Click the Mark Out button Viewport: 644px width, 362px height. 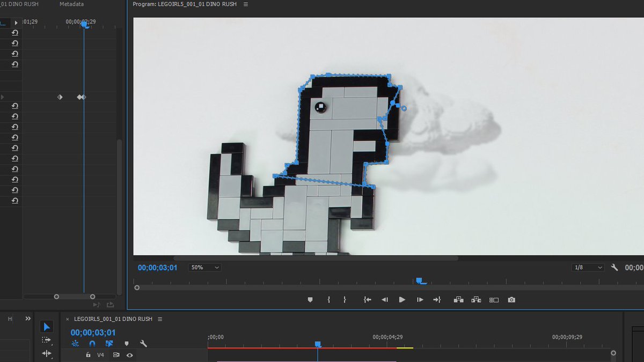[345, 300]
